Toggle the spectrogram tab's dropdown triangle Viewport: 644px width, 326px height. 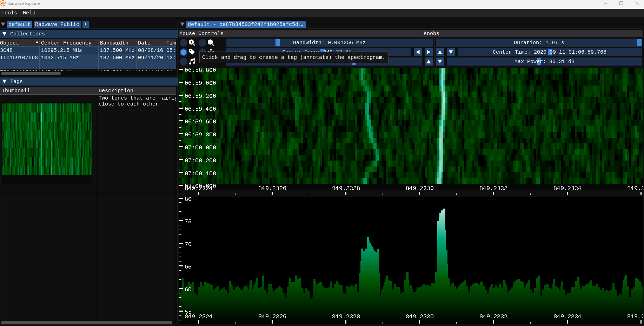point(182,24)
